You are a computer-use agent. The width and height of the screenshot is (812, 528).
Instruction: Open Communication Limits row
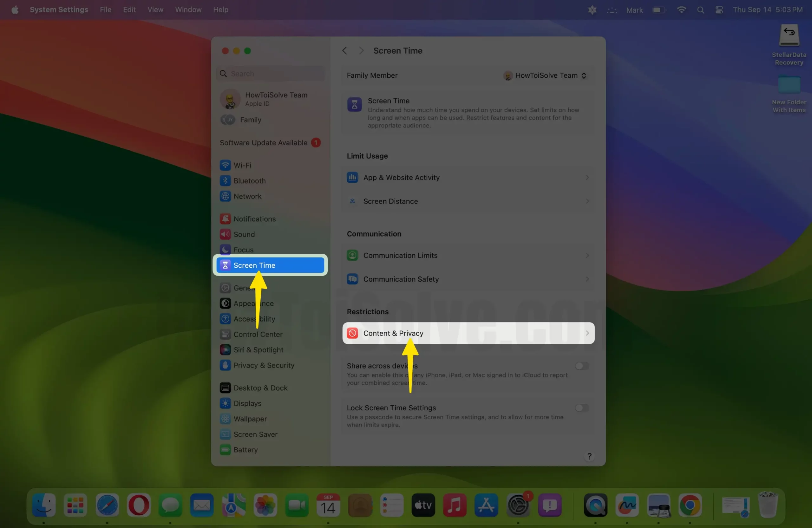(x=468, y=255)
